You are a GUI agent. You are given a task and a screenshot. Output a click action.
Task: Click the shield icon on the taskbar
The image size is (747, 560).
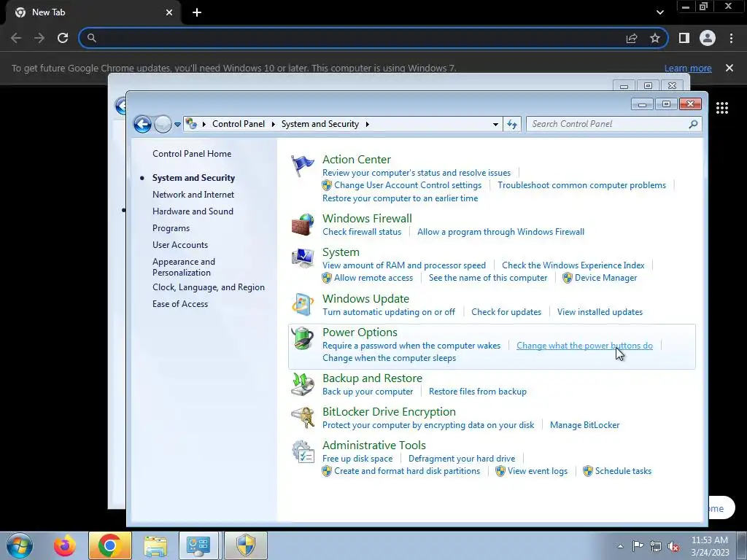(246, 545)
